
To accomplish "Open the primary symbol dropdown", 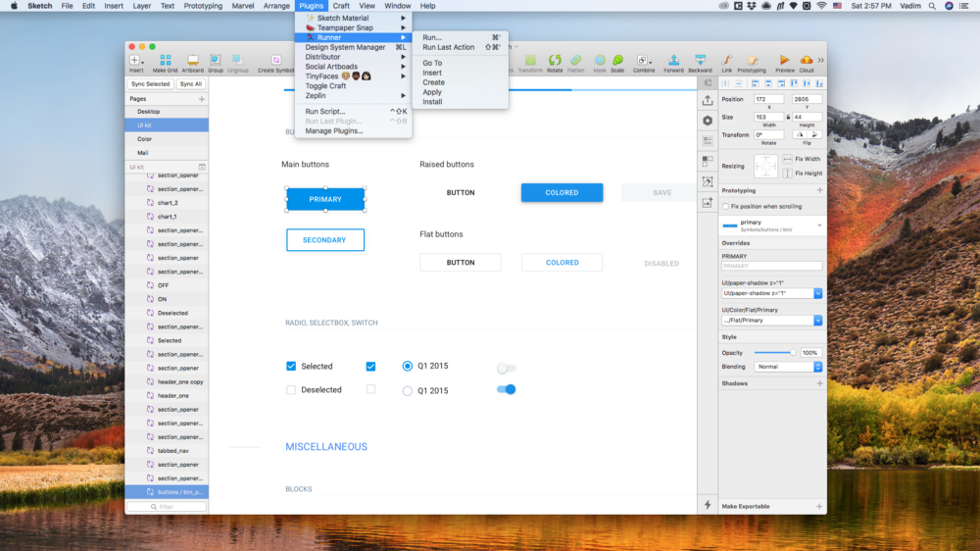I will click(x=819, y=225).
